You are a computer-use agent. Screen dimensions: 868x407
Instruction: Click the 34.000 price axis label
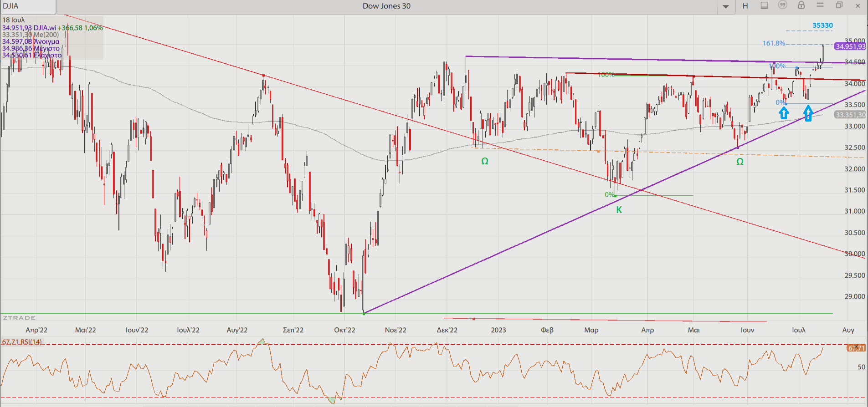[x=855, y=83]
